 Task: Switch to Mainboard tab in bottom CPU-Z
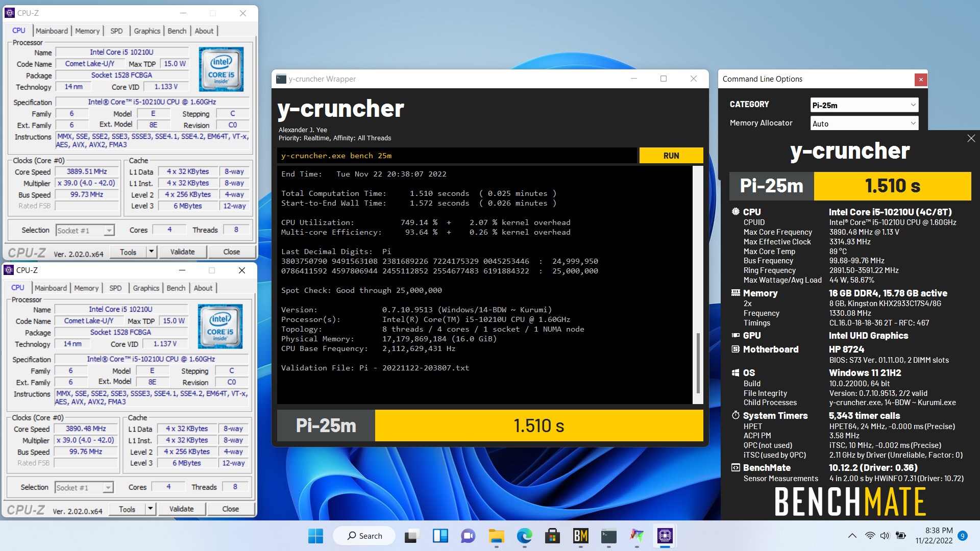click(51, 288)
